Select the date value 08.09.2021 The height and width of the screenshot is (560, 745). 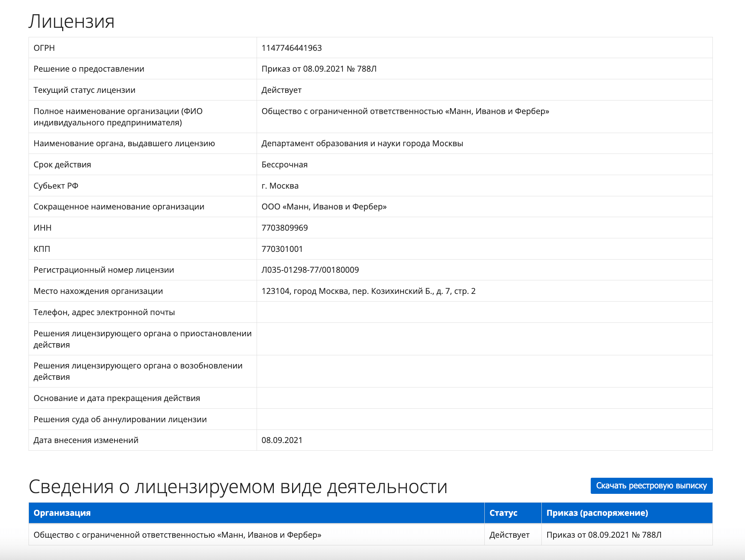coord(282,440)
